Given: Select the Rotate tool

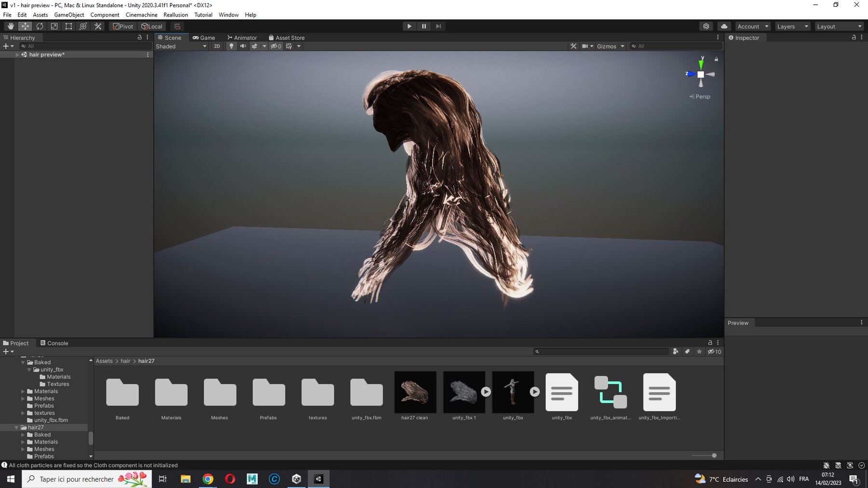Looking at the screenshot, I should pyautogui.click(x=40, y=26).
